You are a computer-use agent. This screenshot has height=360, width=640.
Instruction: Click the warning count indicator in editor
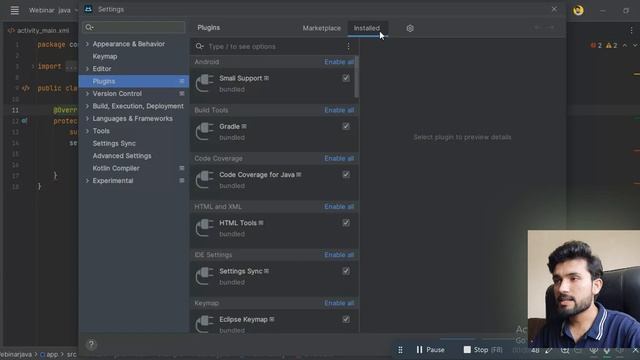pos(611,45)
